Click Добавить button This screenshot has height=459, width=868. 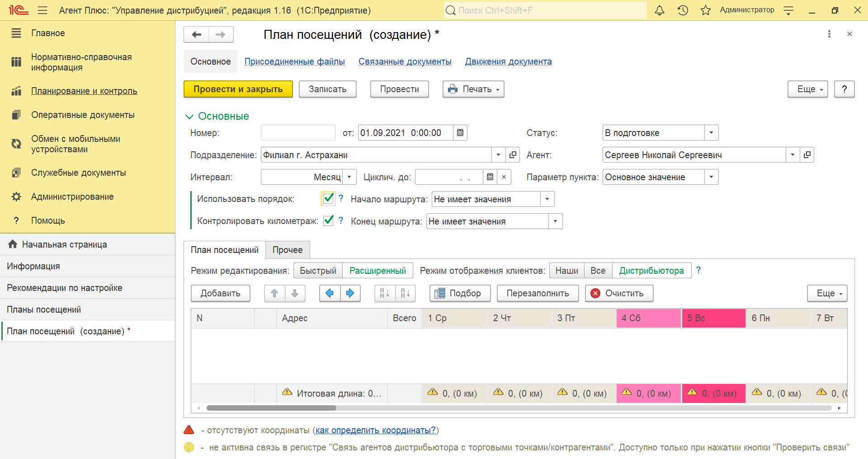click(x=221, y=293)
